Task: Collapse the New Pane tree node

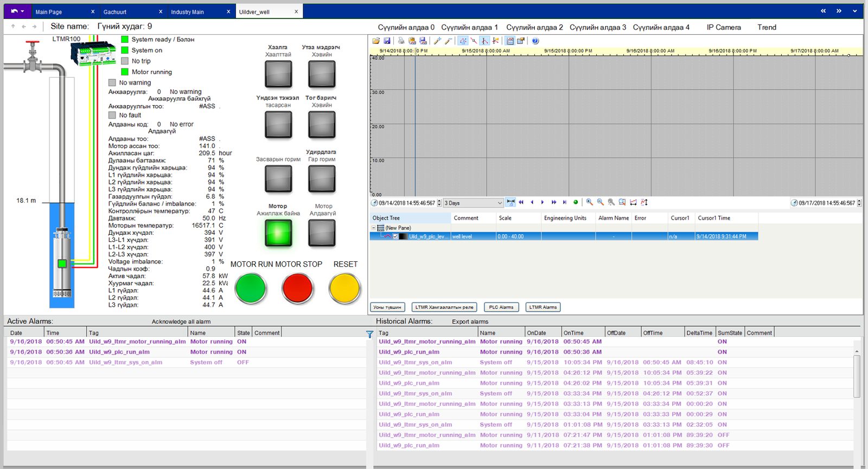Action: (373, 228)
